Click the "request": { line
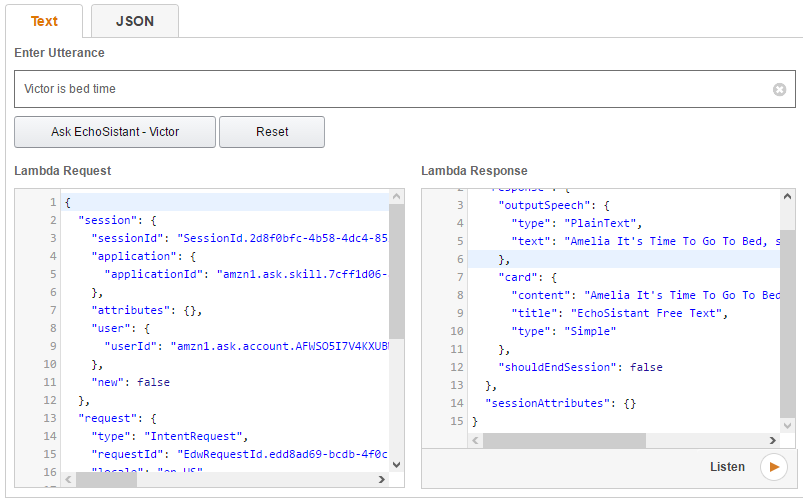803x499 pixels. 117,418
